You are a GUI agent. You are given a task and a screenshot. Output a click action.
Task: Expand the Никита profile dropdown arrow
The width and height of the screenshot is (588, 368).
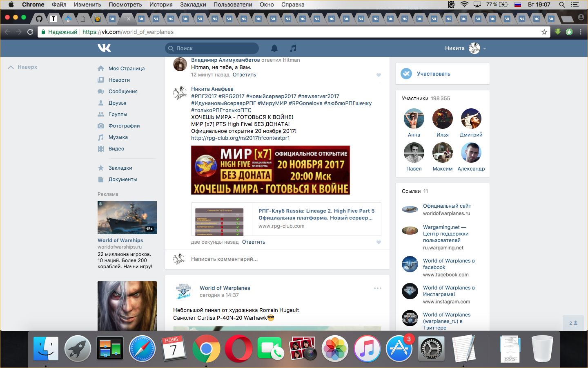pos(485,49)
